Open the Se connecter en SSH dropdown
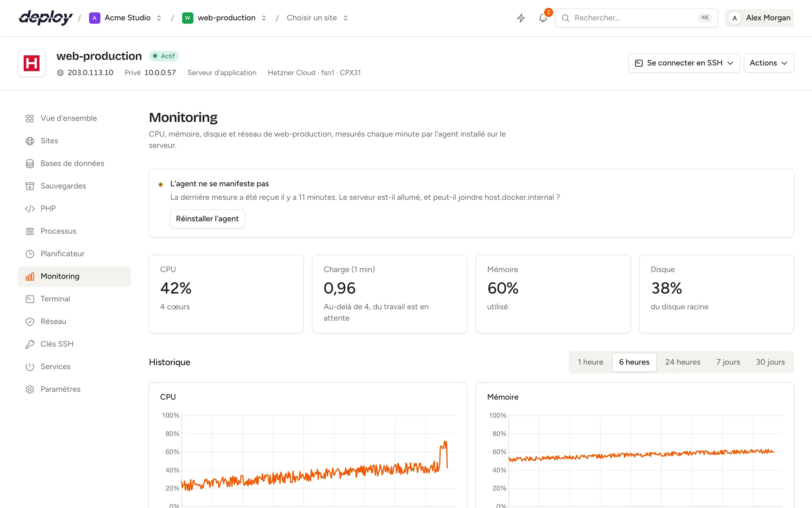812x508 pixels. pos(684,63)
